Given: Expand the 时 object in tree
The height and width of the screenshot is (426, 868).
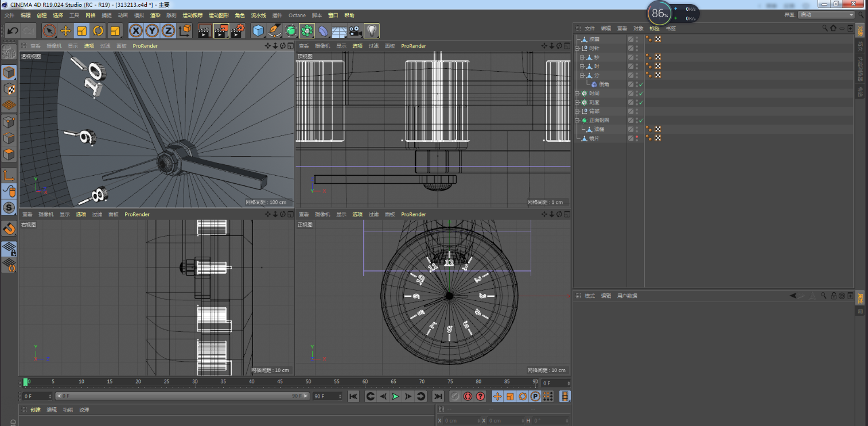Looking at the screenshot, I should coord(582,66).
